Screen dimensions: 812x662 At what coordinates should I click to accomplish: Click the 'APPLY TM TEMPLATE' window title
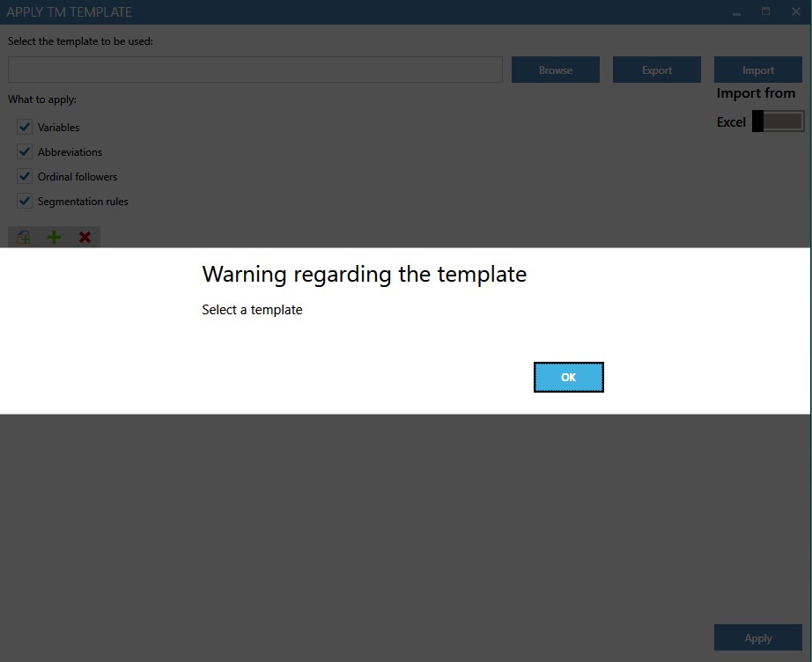point(69,12)
